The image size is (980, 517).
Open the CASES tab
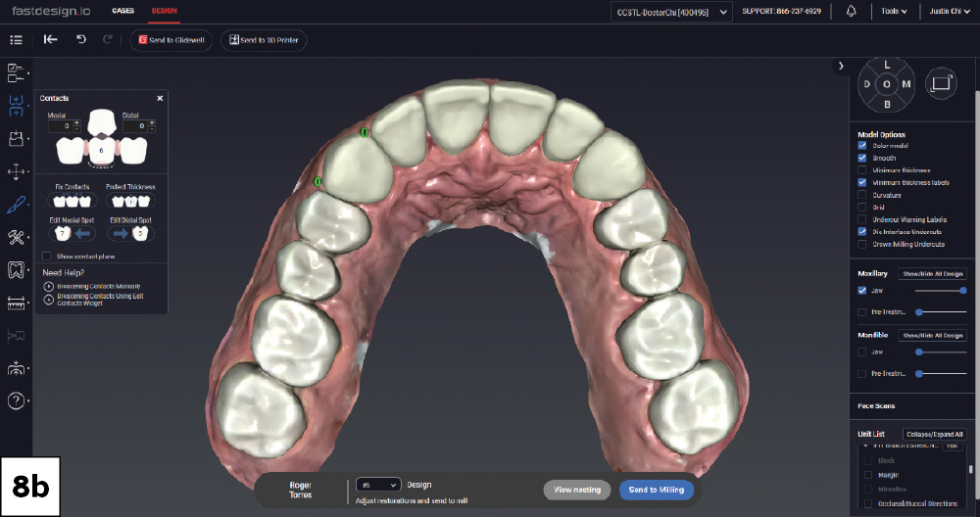click(x=123, y=11)
